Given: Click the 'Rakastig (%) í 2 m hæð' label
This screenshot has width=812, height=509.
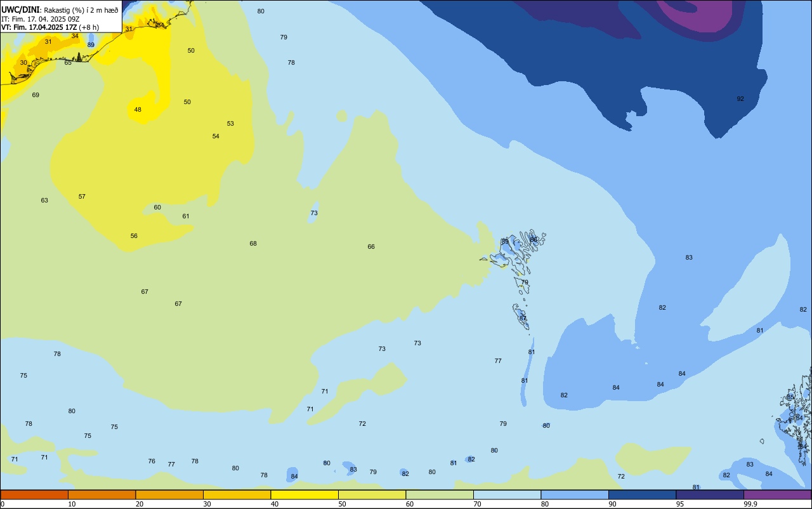Looking at the screenshot, I should [x=81, y=10].
